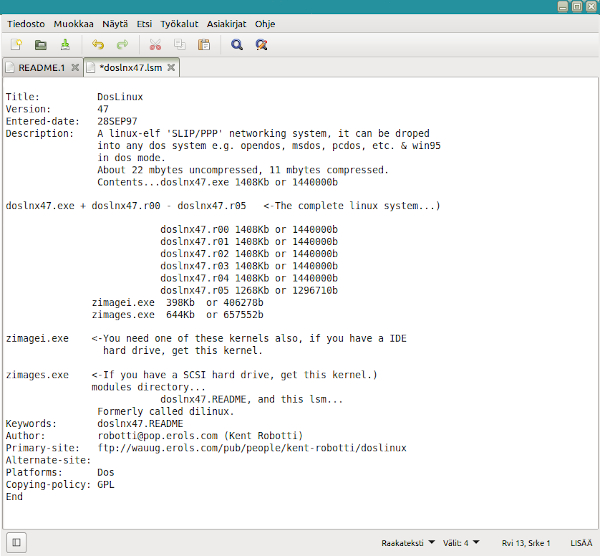
Task: Open Näytä menu
Action: tap(115, 24)
